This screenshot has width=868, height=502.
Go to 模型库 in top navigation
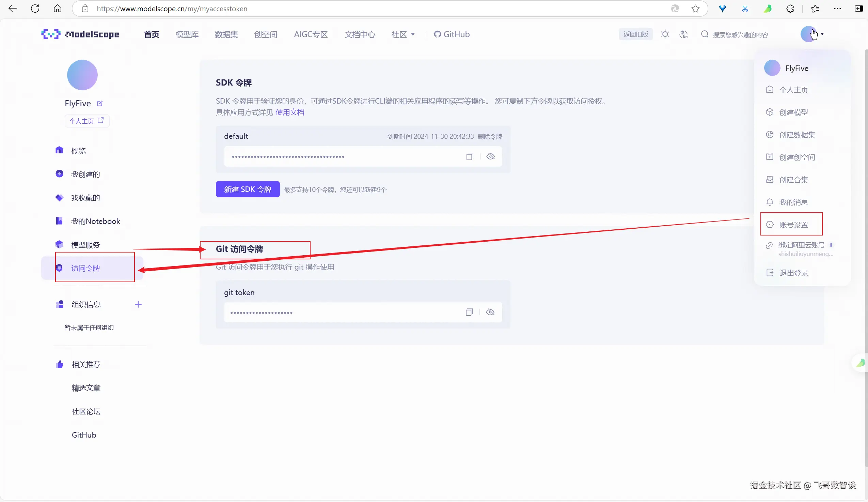[187, 34]
